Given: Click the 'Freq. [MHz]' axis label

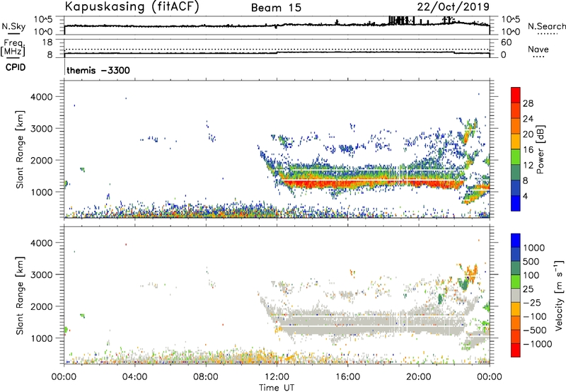Looking at the screenshot, I should pyautogui.click(x=13, y=47).
